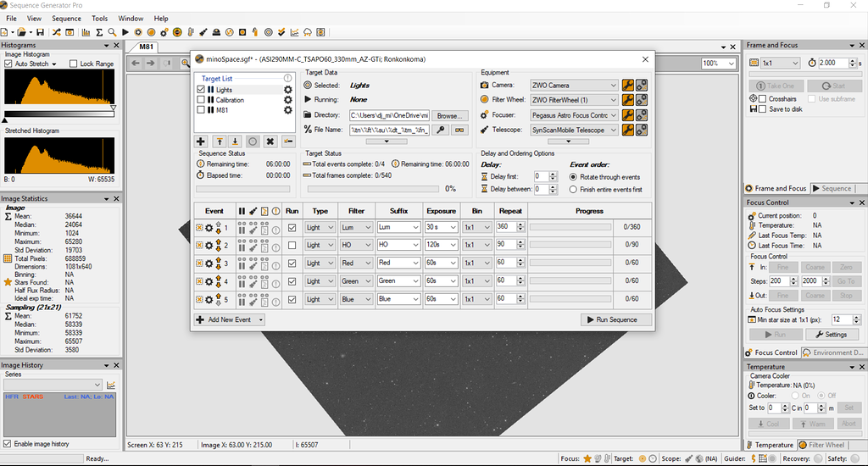Enable the M81 target checkbox
The height and width of the screenshot is (466, 868).
tap(201, 110)
